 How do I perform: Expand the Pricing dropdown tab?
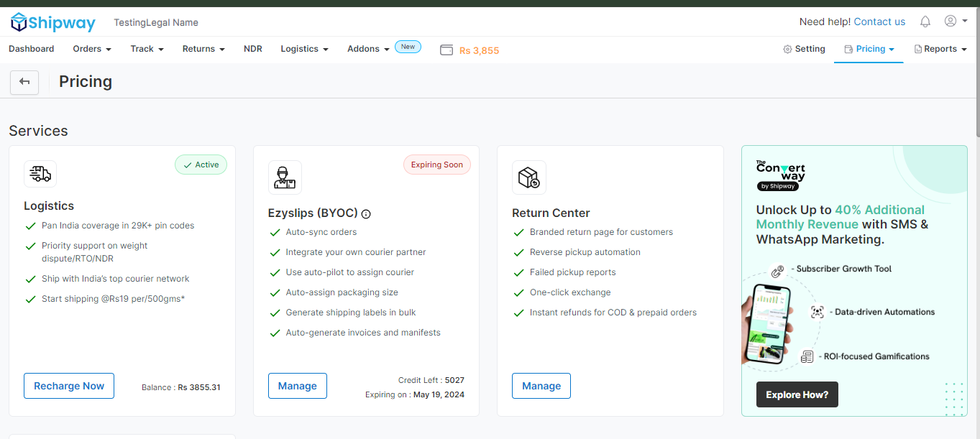tap(869, 49)
